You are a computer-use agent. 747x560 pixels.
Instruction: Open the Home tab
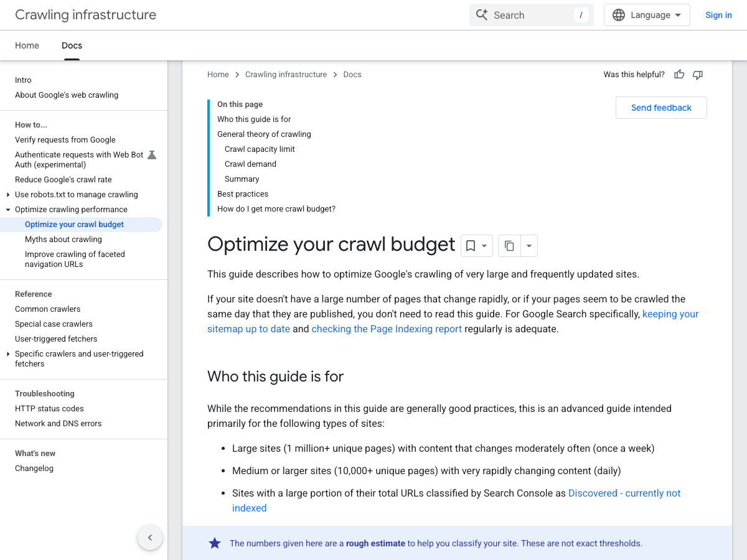pyautogui.click(x=27, y=45)
